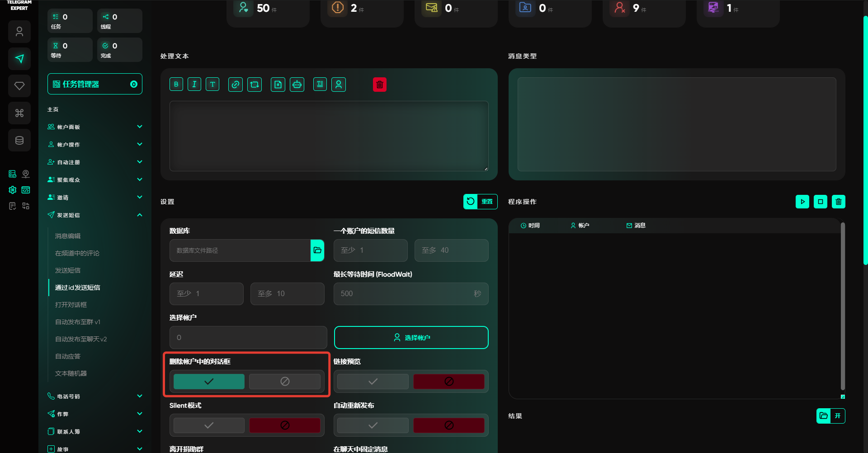
Task: Disable link preview with red toggle
Action: 448,382
